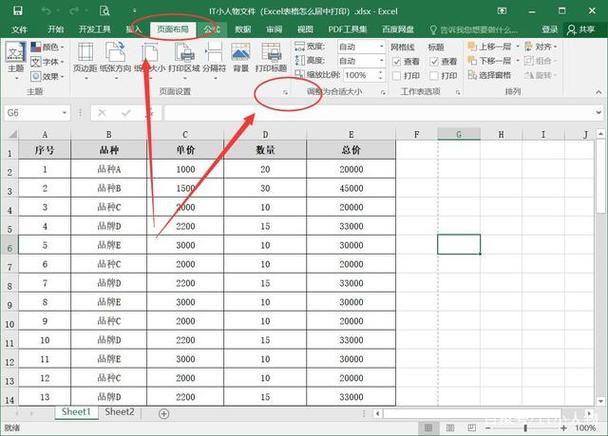Click the Tell Me search box
Viewport: 608px width, 436px height.
(x=474, y=29)
